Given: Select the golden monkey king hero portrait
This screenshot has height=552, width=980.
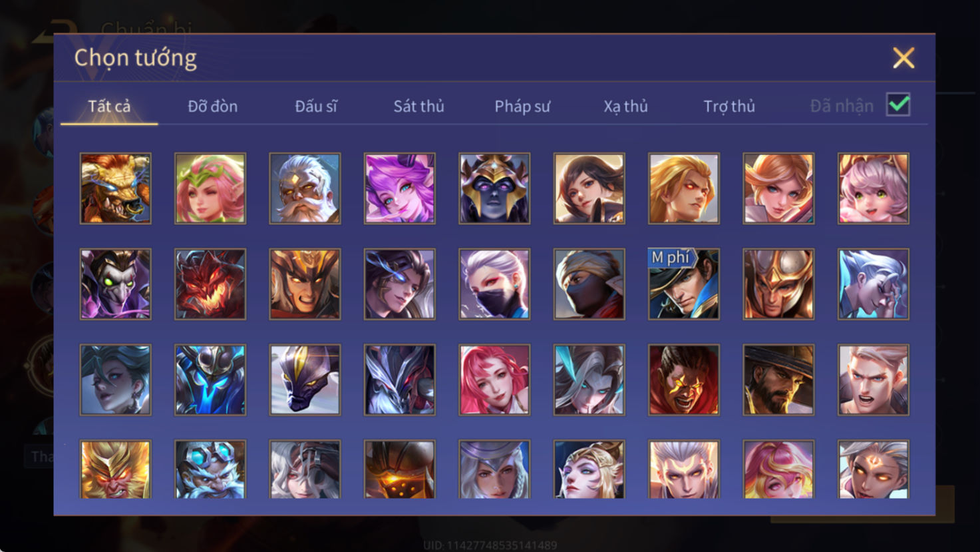Looking at the screenshot, I should click(116, 469).
